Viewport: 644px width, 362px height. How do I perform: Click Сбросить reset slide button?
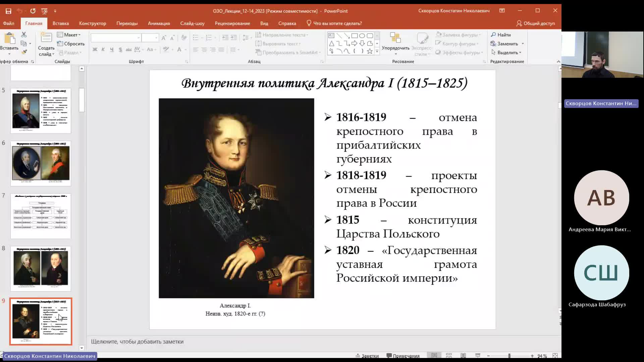[71, 44]
